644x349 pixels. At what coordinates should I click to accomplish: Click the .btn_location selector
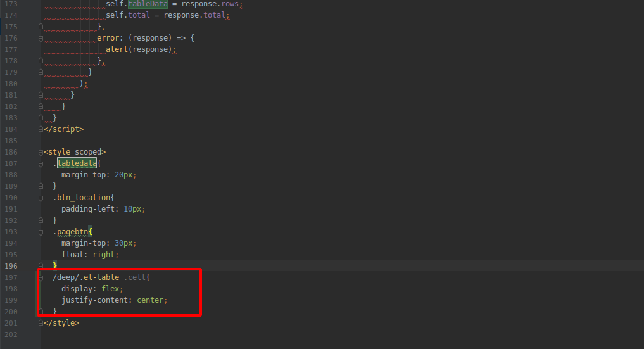[x=82, y=198]
